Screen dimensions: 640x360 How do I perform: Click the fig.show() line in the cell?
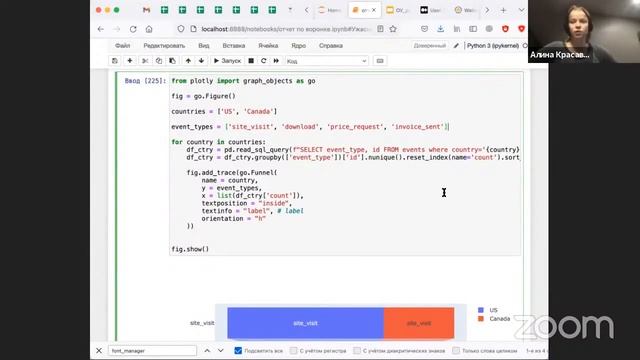point(190,249)
